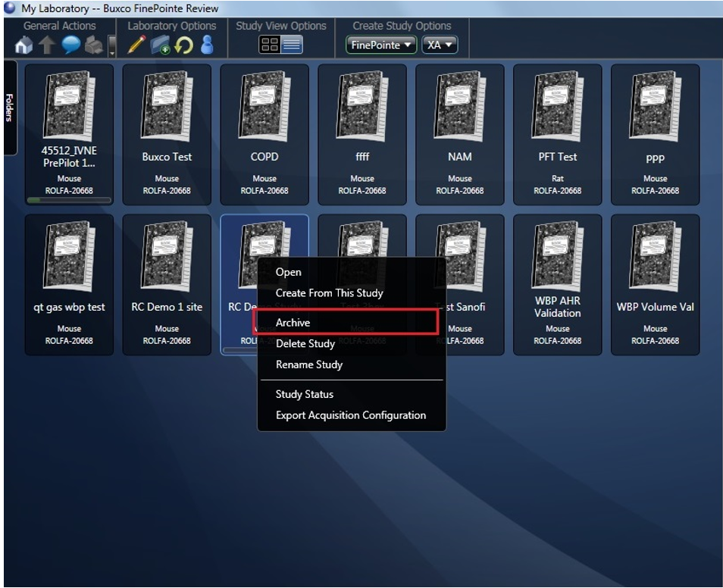
Task: Select the NAM study notebook
Action: [x=460, y=134]
